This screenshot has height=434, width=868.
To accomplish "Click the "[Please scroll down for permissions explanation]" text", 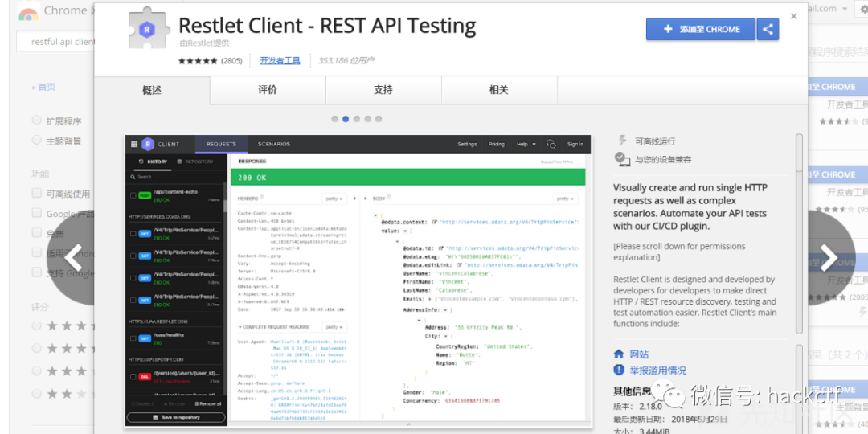I will pos(679,252).
